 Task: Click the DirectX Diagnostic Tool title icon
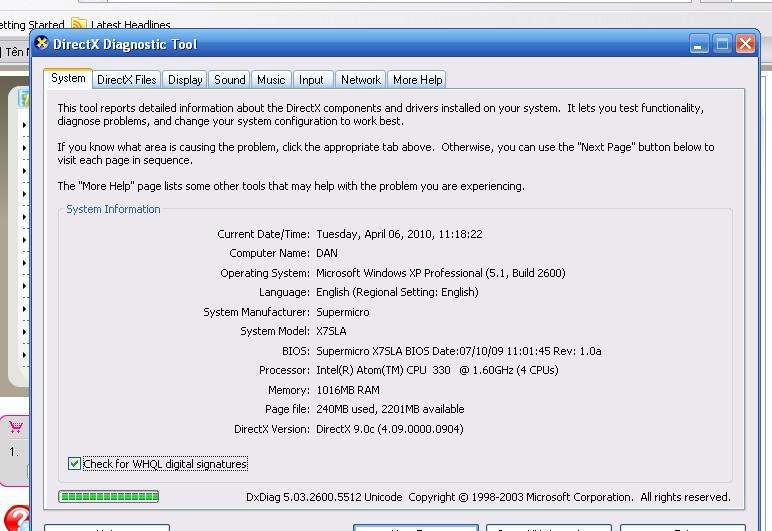42,43
